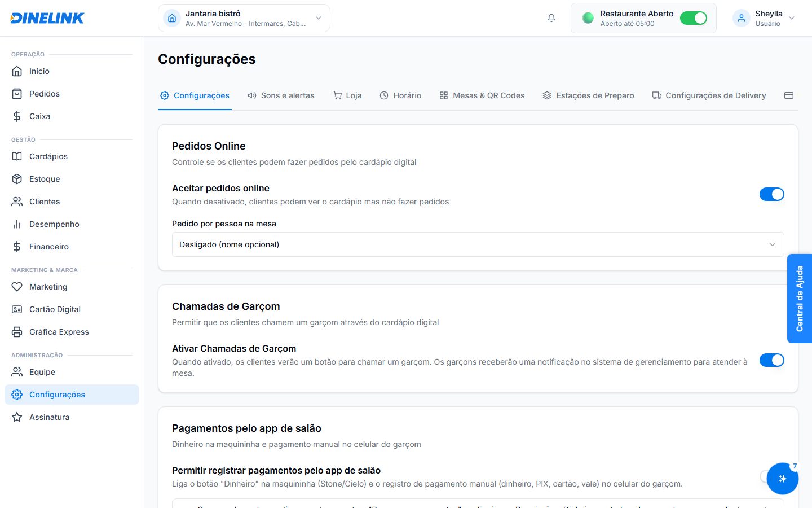Click the Pedidos bag icon in sidebar
Screen dimensions: 812x508
17,94
